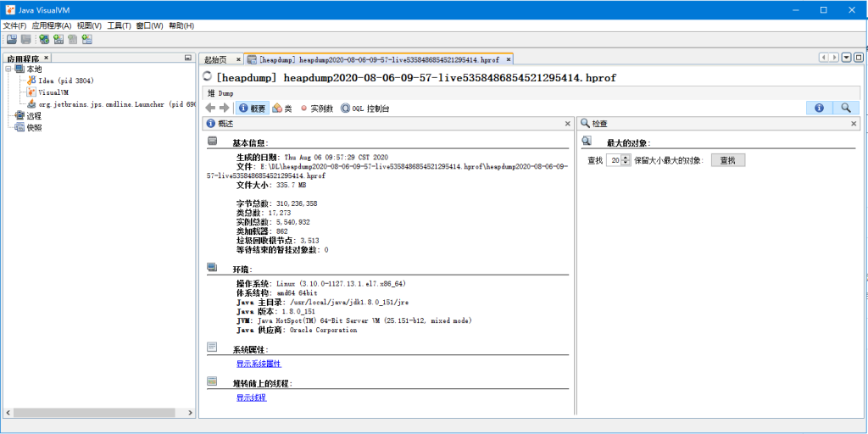
Task: Click the 垃圾回收根节点 3,513 value
Action: click(x=309, y=241)
